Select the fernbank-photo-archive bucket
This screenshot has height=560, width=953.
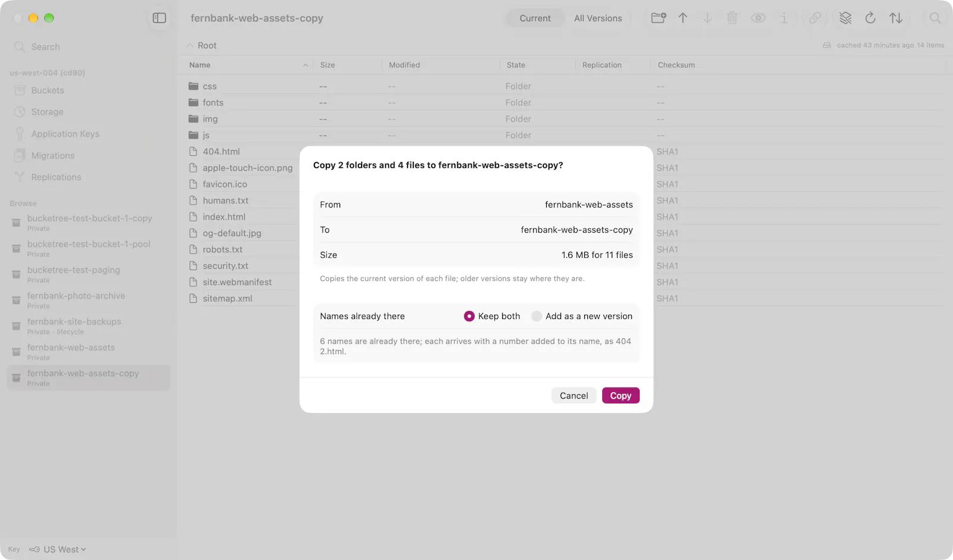coord(89,300)
